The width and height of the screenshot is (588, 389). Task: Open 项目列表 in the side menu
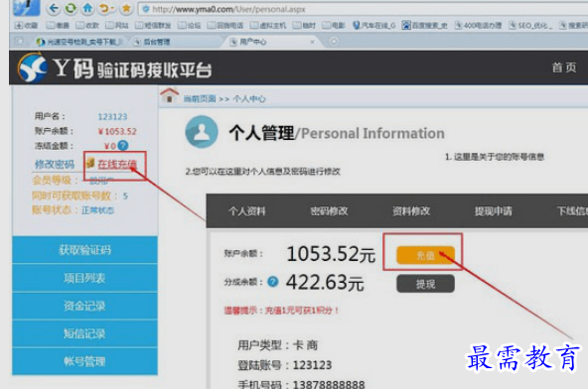point(84,278)
